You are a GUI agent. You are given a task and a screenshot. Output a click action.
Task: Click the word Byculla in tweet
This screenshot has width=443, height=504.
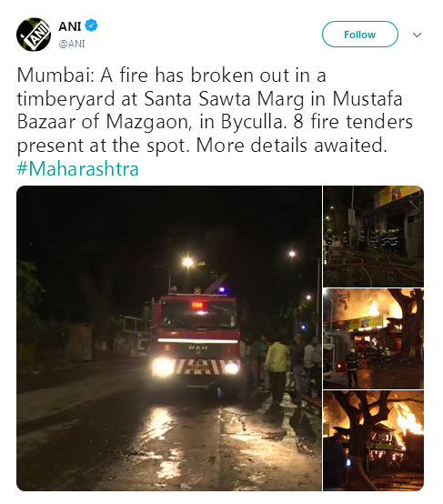coord(253,122)
